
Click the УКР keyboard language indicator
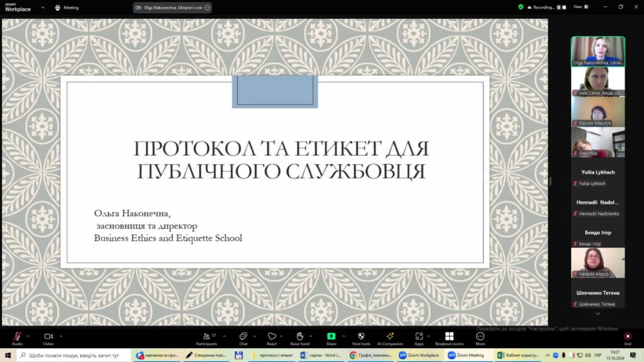599,355
